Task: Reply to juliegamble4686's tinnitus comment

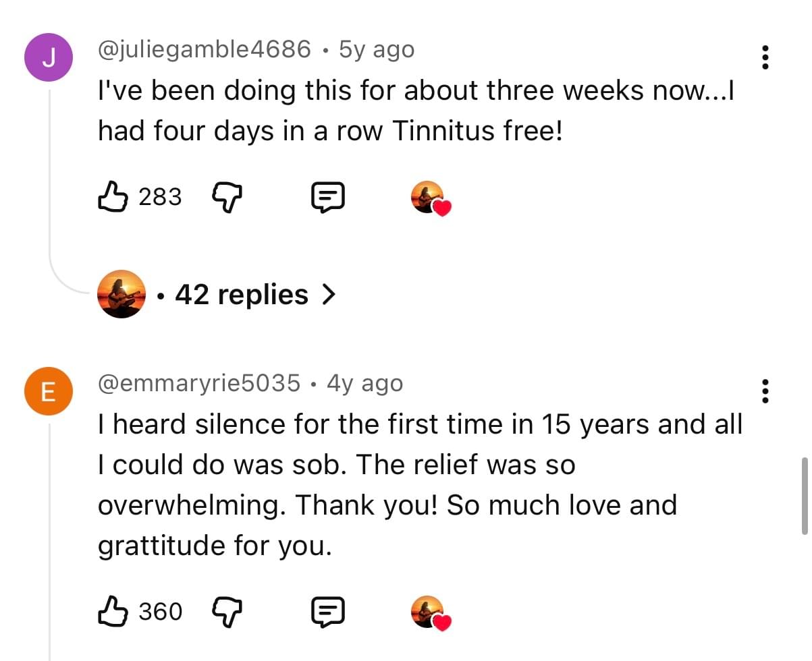Action: [x=328, y=197]
